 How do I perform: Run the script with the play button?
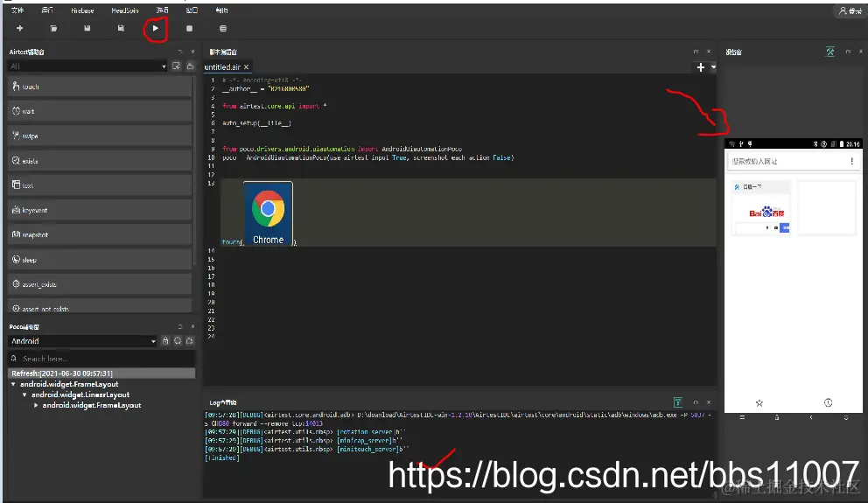[x=156, y=28]
